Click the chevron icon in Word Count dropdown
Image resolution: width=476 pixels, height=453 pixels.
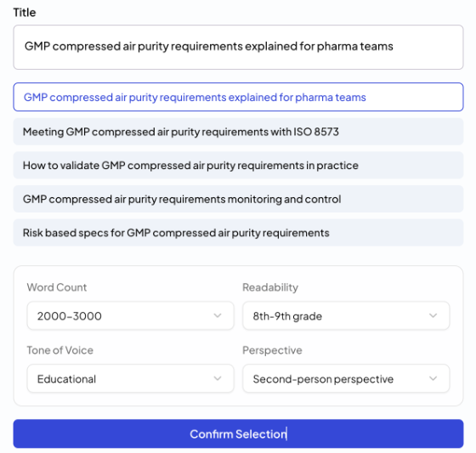218,316
